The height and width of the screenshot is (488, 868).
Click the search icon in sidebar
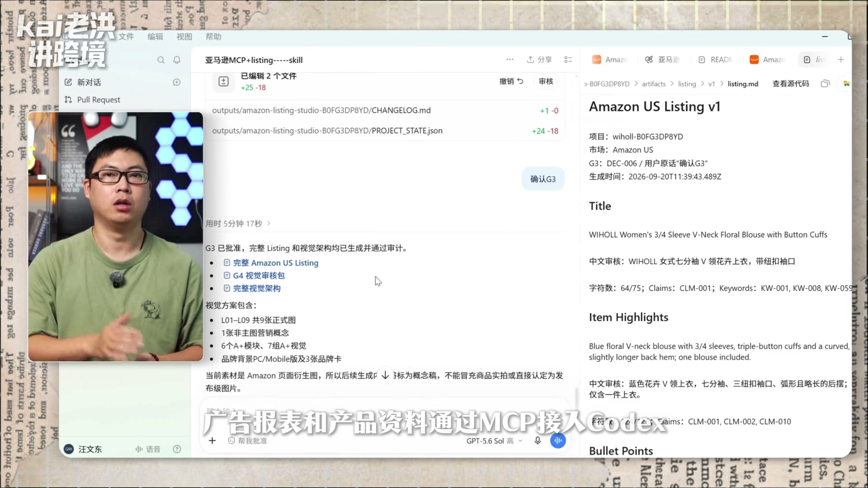160,60
